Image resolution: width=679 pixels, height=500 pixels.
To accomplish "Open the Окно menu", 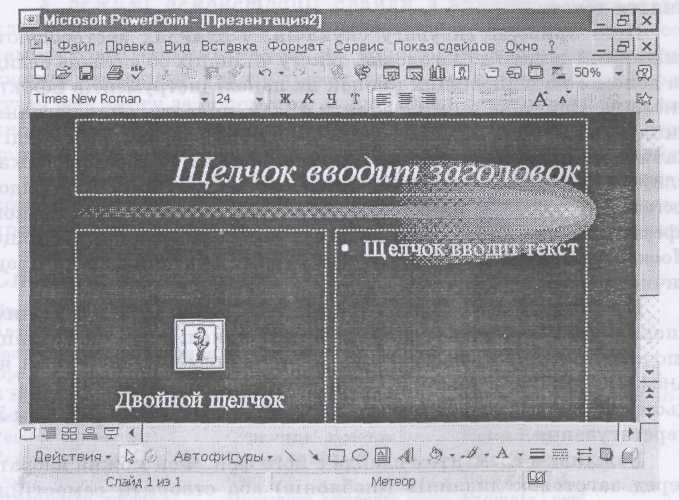I will coord(521,46).
